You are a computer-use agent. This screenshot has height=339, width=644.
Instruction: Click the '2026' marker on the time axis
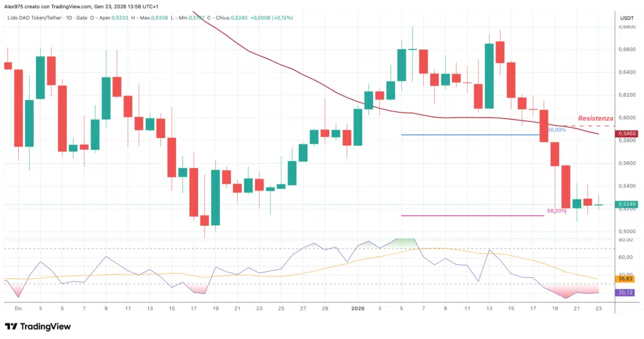coord(358,309)
